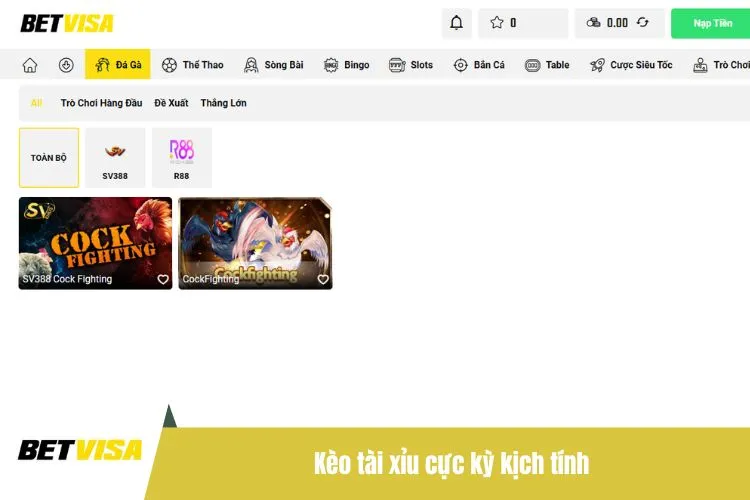Choose the TOÀN BỘ provider filter
This screenshot has height=500, width=750.
click(49, 157)
